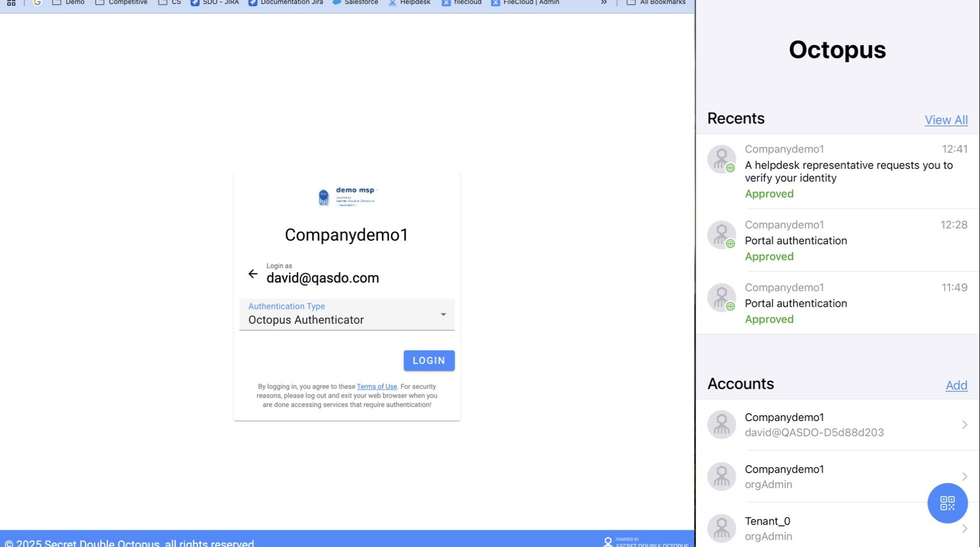Screen dimensions: 980x547
Task: Open the FileCloud | Admin bookmark
Action: pyautogui.click(x=525, y=3)
